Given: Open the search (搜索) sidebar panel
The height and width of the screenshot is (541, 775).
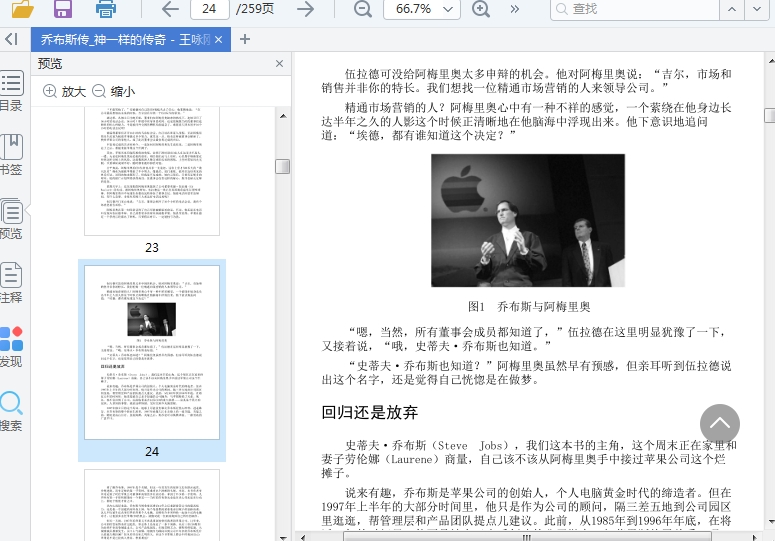Looking at the screenshot, I should coord(12,411).
